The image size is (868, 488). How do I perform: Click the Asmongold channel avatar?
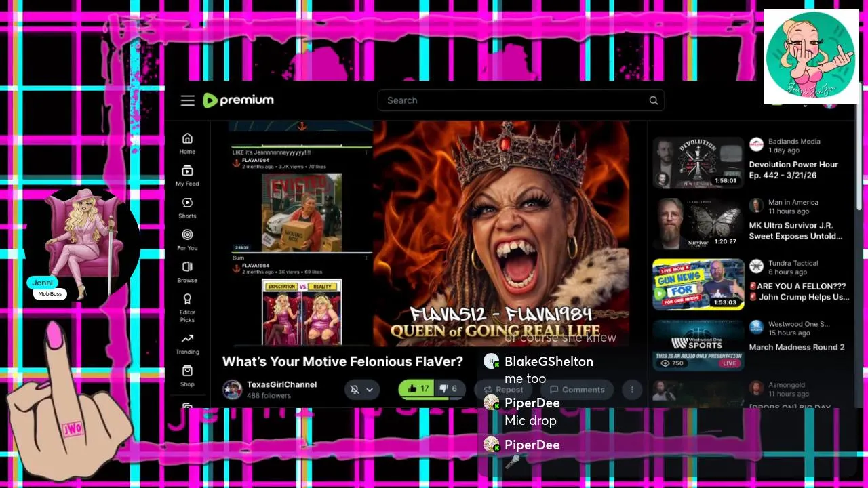756,388
